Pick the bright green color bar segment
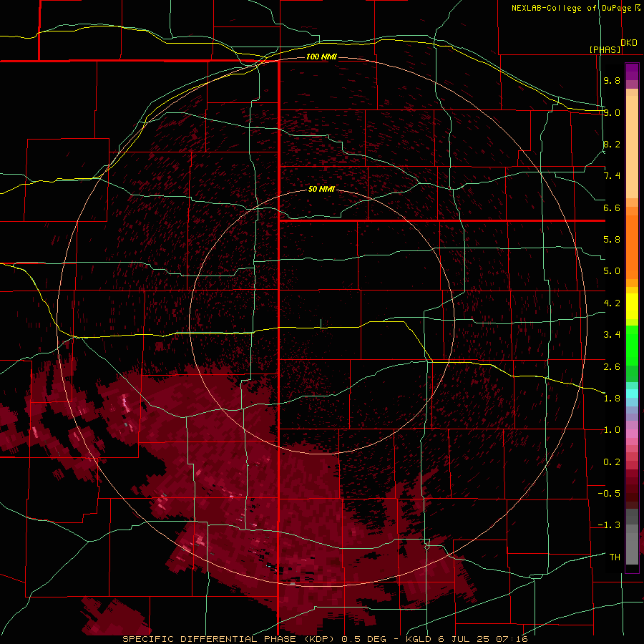 click(632, 346)
